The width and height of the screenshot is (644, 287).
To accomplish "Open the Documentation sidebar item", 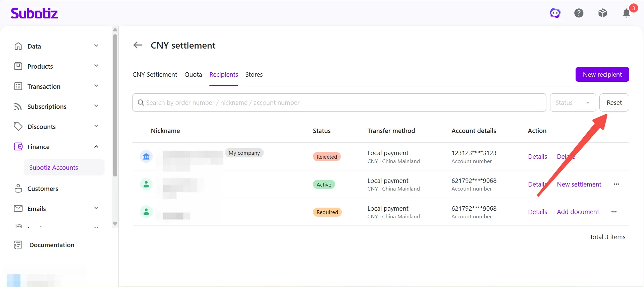I will 52,245.
